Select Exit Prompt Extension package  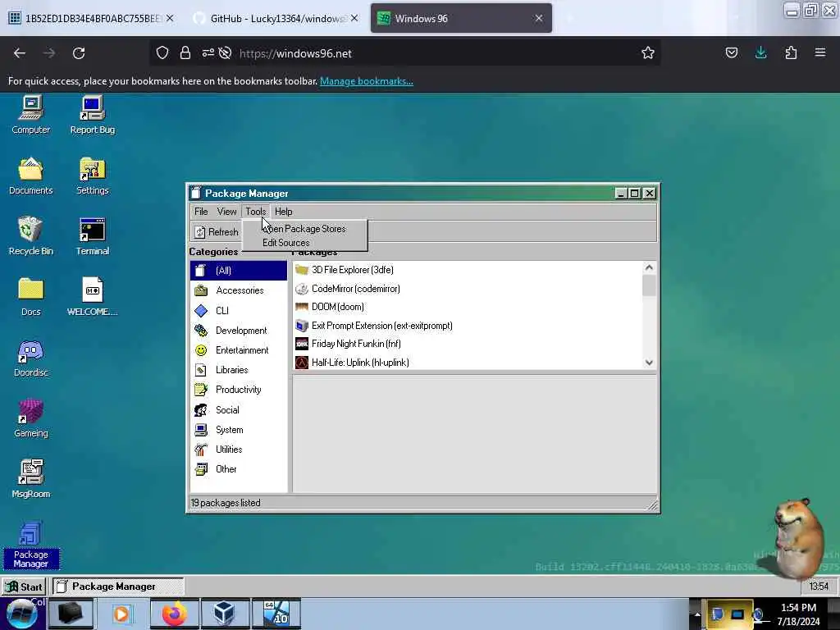pyautogui.click(x=467, y=326)
